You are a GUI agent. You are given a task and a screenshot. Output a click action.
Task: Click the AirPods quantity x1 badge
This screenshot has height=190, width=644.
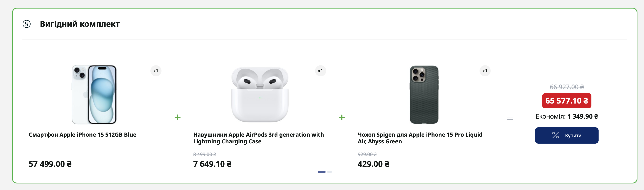[x=320, y=71]
